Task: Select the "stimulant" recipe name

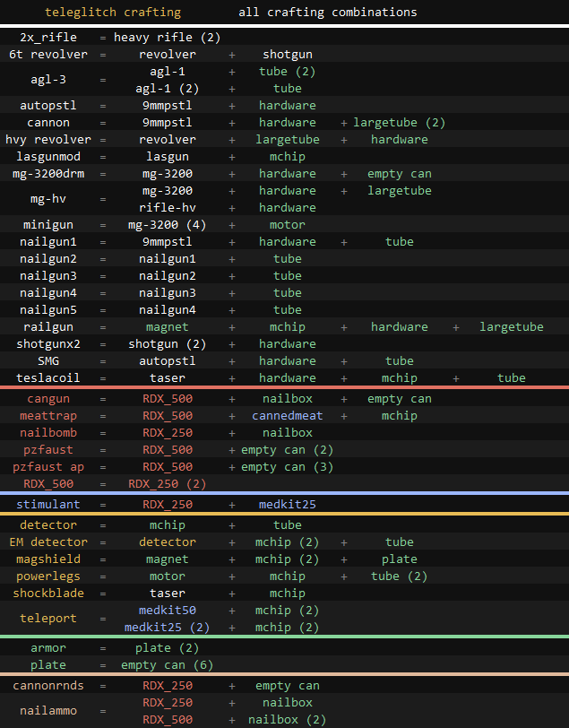Action: (48, 504)
